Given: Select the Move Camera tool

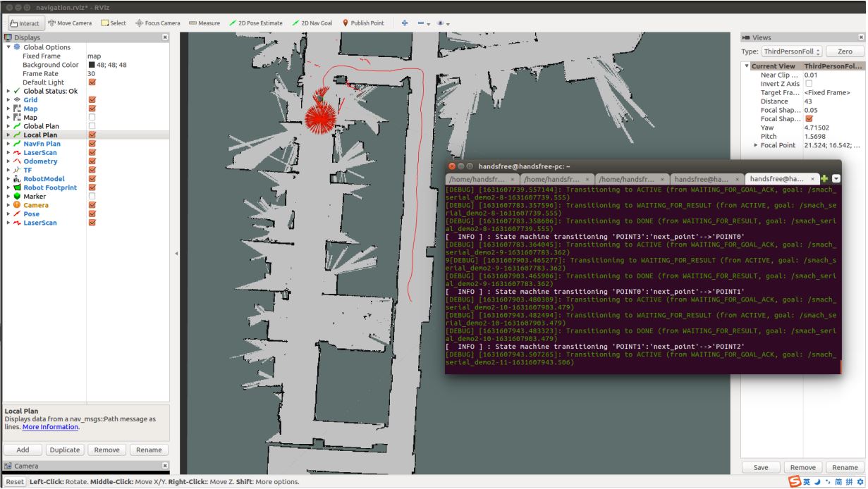Looking at the screenshot, I should pyautogui.click(x=69, y=23).
